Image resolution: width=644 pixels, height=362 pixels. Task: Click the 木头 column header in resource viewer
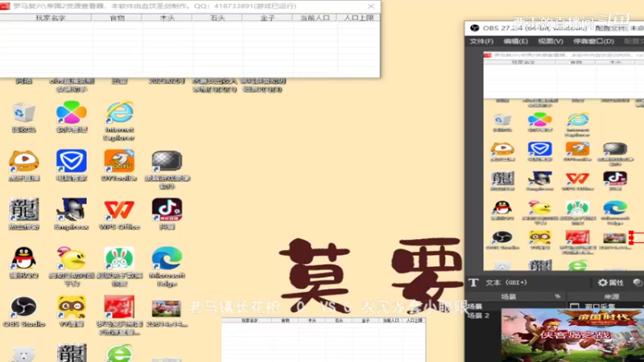167,18
